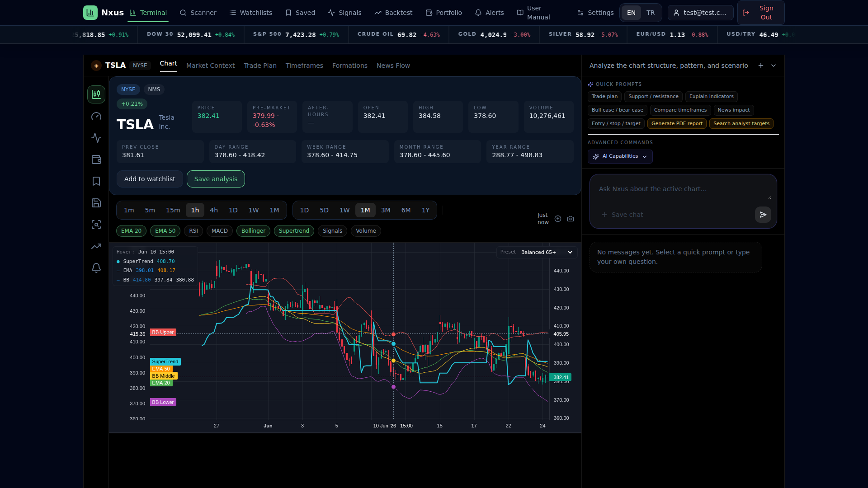Toggle RSI indicator
This screenshot has width=868, height=488.
coord(193,231)
